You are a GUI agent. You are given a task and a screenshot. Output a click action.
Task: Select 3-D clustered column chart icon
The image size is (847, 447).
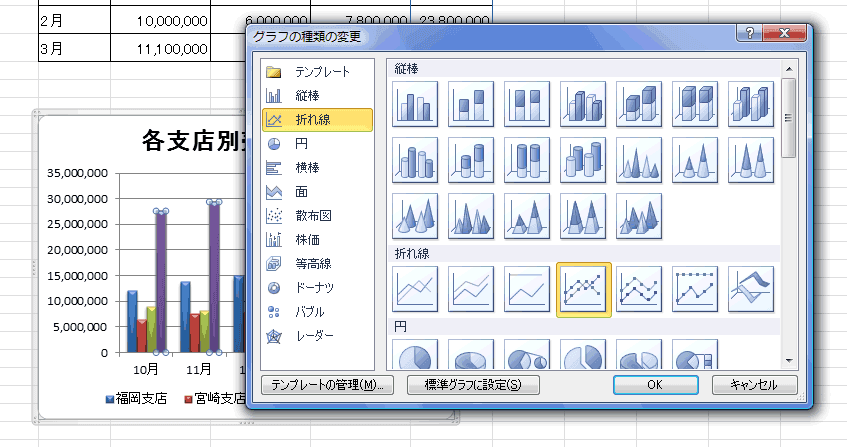coord(583,104)
